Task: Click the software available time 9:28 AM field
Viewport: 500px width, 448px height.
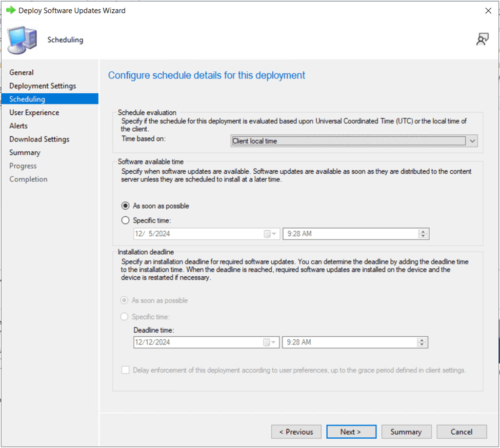Action: (x=351, y=234)
